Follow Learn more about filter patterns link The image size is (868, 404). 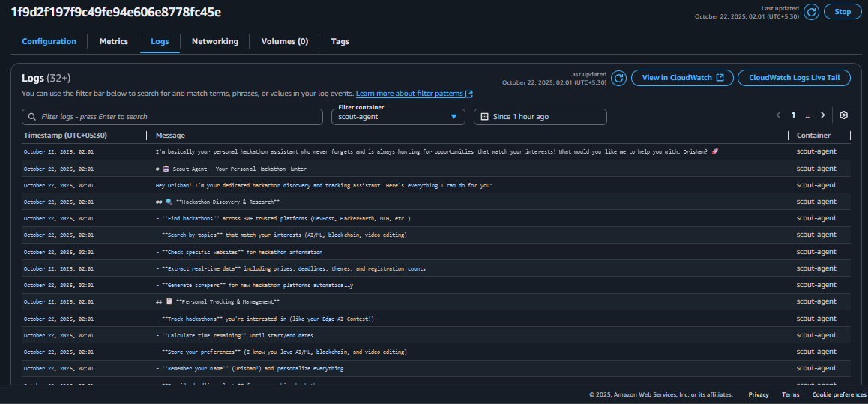pyautogui.click(x=414, y=94)
